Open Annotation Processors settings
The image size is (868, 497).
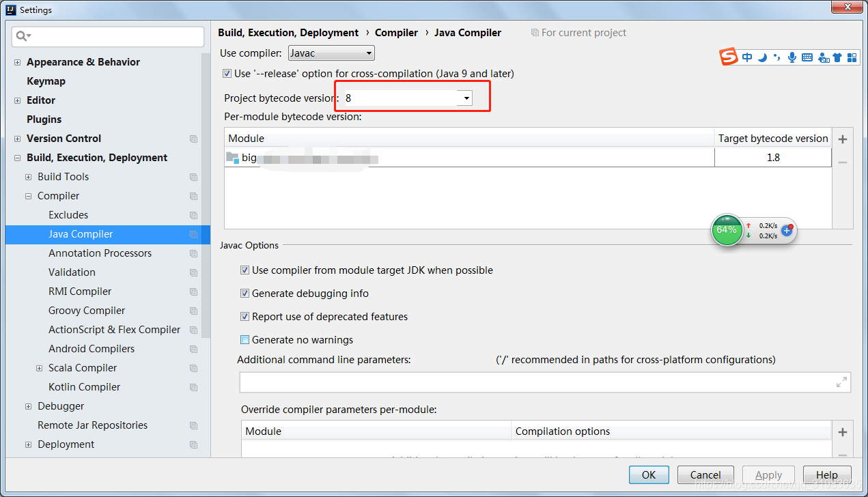100,253
